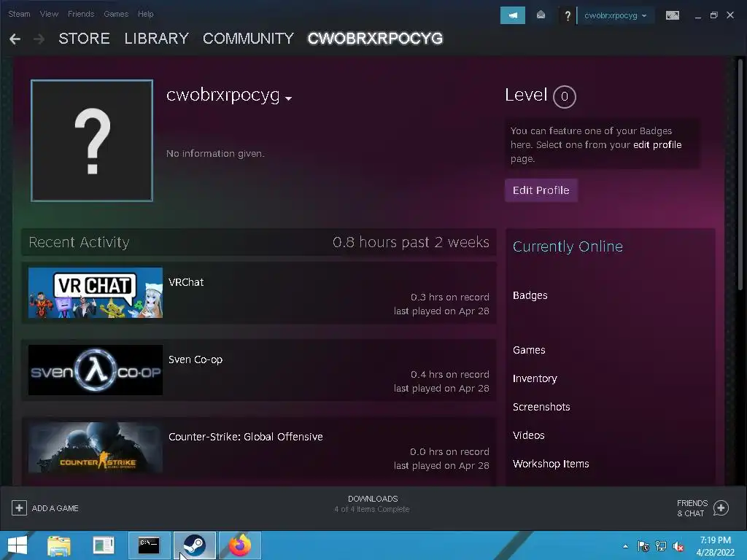Open the taskbar app next to File Explorer
The width and height of the screenshot is (747, 560).
104,545
